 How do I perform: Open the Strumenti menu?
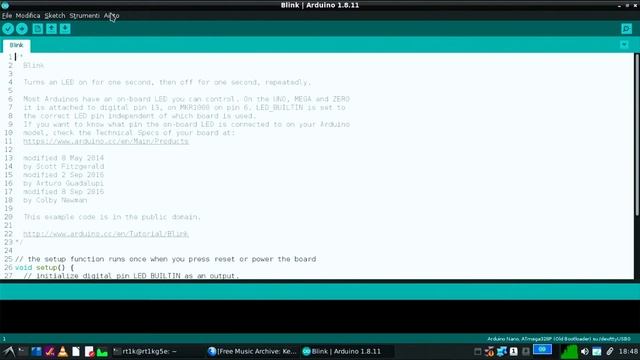(x=84, y=16)
